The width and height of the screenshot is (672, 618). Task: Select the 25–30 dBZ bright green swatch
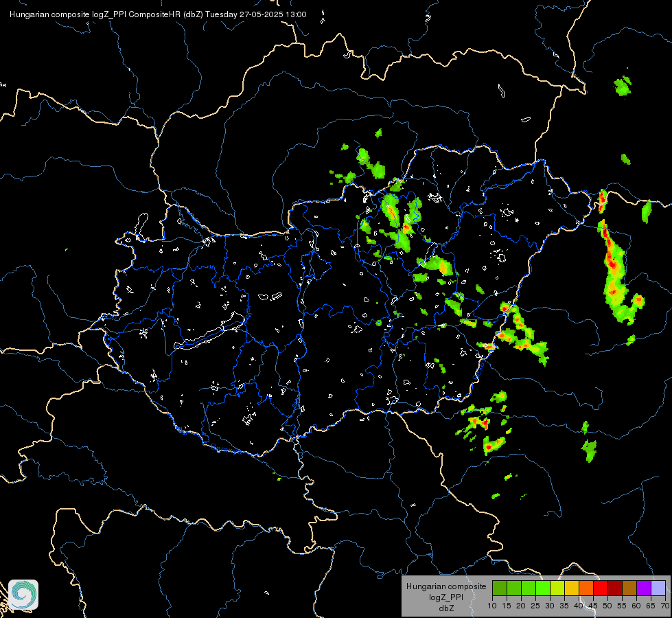(543, 588)
